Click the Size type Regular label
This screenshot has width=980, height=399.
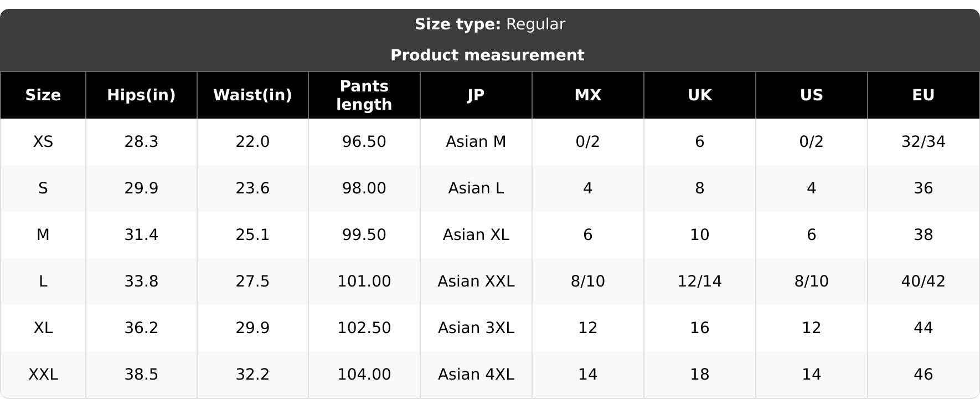tap(490, 24)
